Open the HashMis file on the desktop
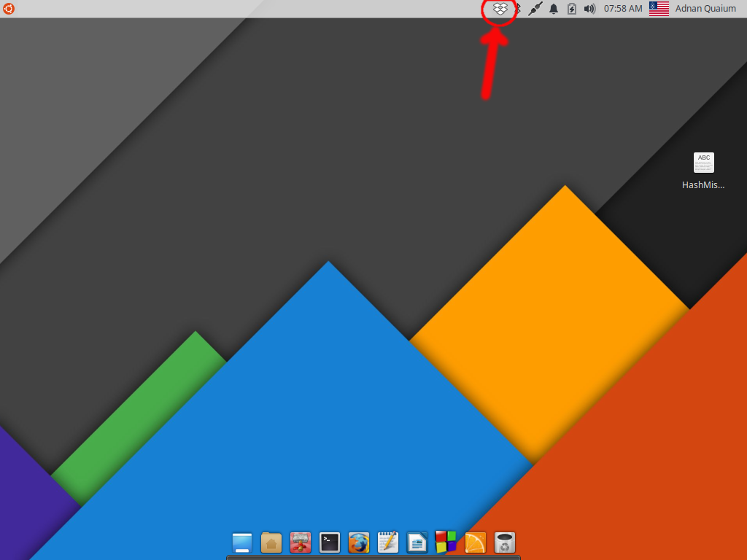The height and width of the screenshot is (560, 747). [703, 163]
